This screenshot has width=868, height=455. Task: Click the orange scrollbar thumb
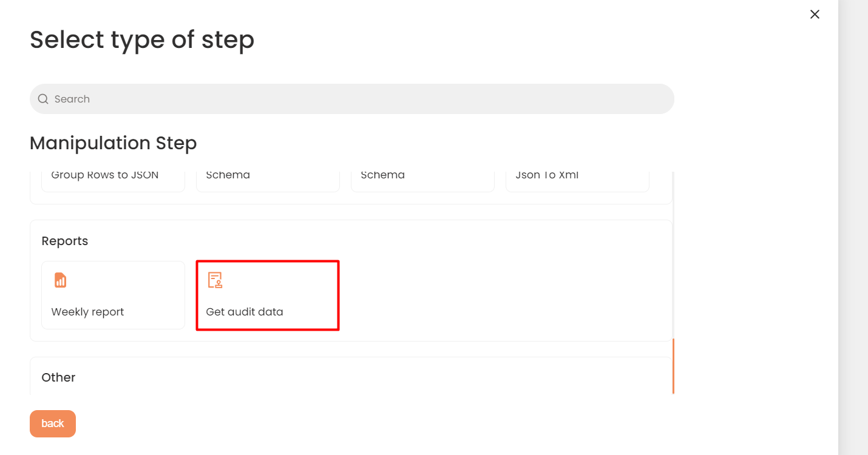pos(673,366)
